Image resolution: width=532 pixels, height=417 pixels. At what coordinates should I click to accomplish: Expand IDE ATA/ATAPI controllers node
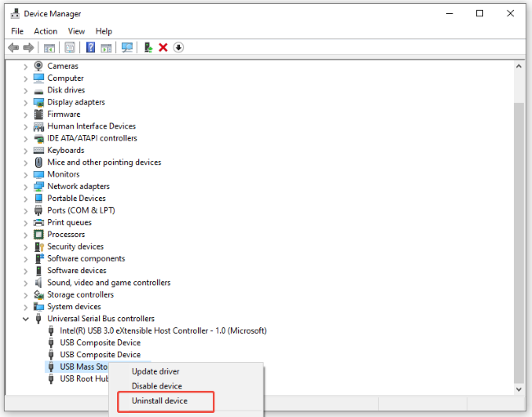pos(25,139)
